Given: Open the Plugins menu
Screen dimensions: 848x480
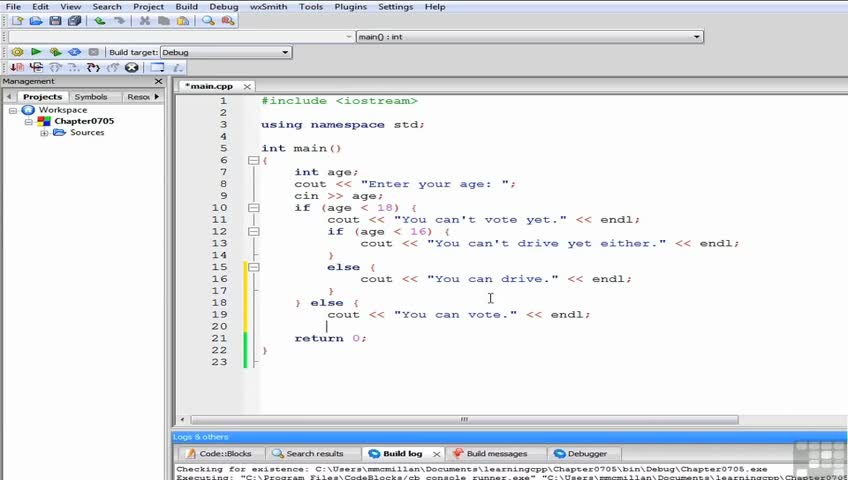Looking at the screenshot, I should coord(350,6).
